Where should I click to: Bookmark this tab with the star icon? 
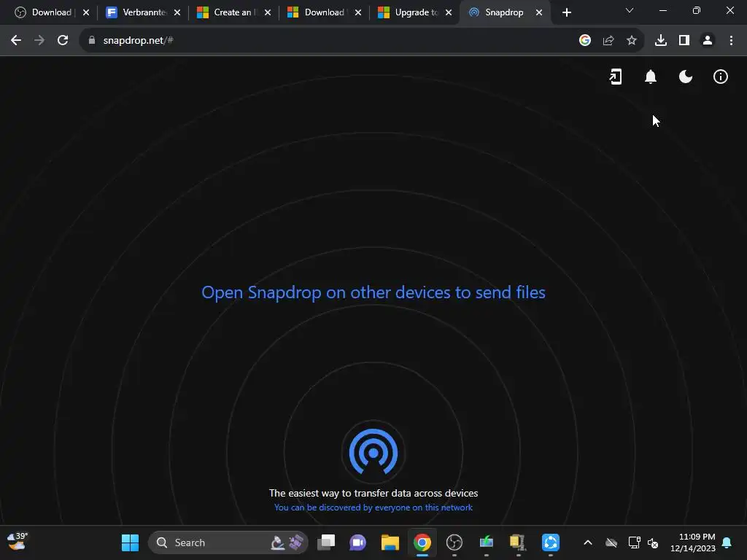[632, 41]
